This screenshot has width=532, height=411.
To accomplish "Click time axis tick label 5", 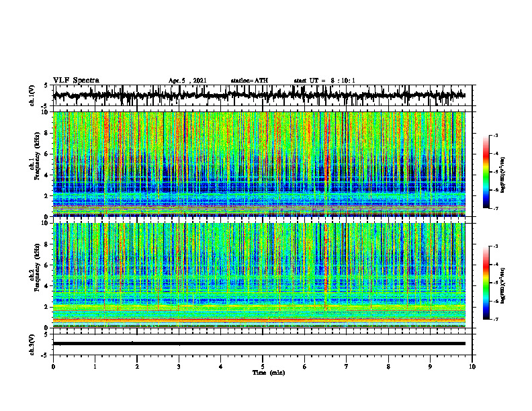I will point(263,367).
